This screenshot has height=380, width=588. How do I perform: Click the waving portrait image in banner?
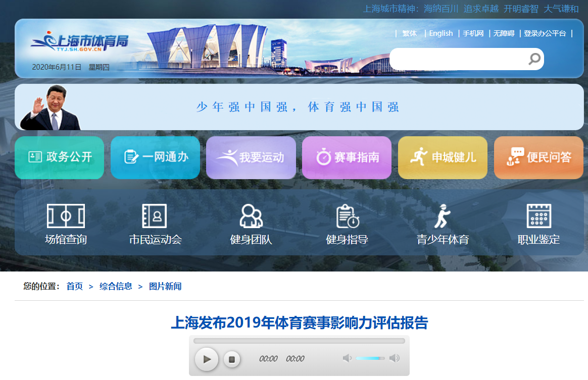click(50, 107)
